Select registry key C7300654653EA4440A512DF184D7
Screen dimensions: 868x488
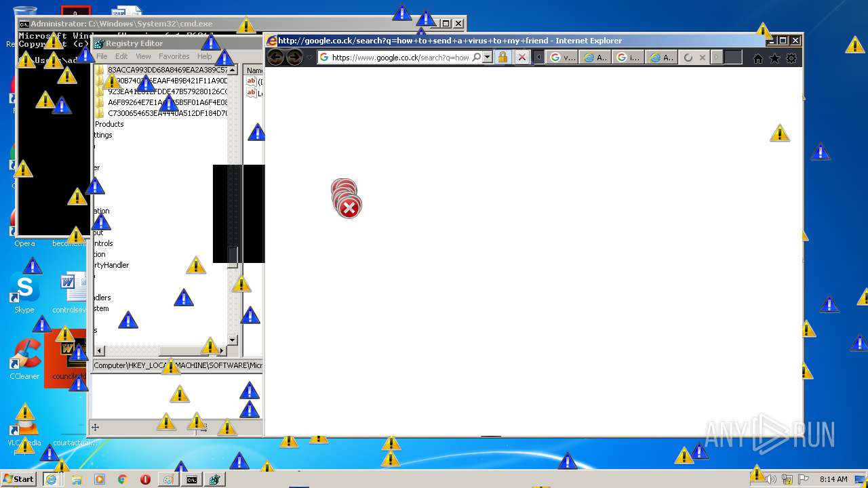click(167, 113)
